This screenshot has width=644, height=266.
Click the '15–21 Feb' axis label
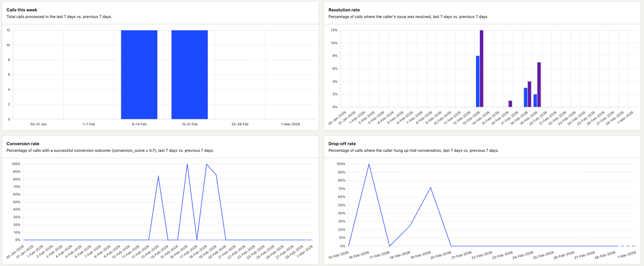(x=190, y=124)
